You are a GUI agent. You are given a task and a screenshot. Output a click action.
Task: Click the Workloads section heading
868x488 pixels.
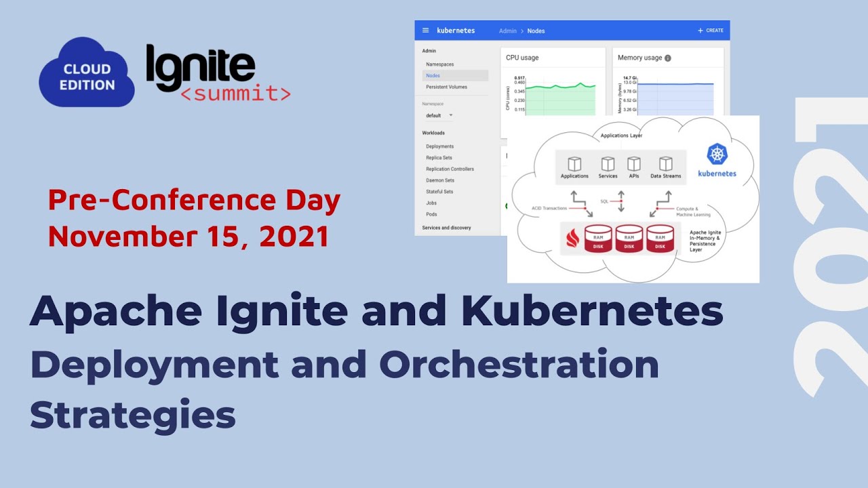[x=434, y=133]
